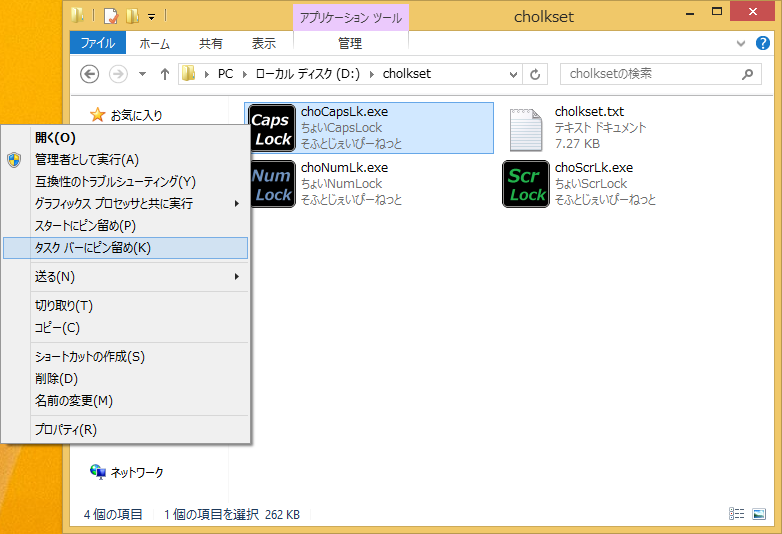
Task: Click the cholkset.txt file name
Action: pos(589,112)
